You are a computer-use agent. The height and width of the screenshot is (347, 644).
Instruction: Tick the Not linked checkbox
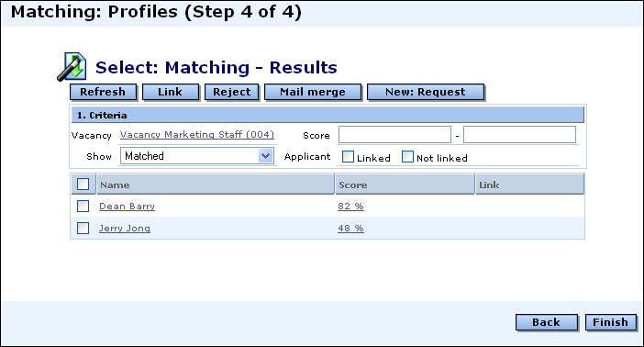pos(407,157)
